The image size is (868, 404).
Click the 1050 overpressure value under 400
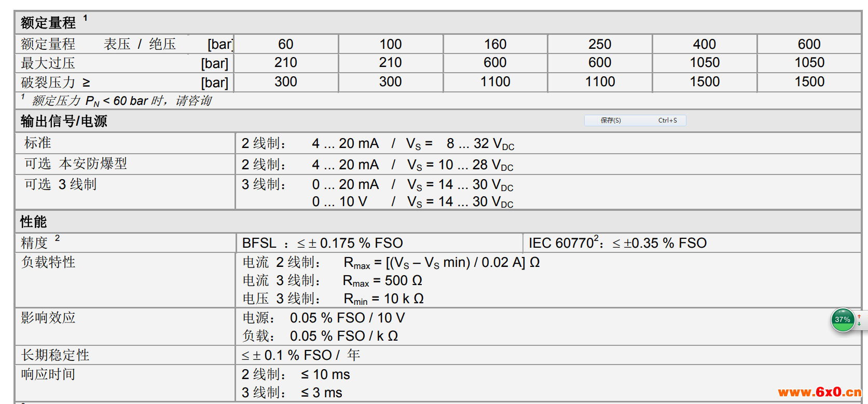click(705, 63)
